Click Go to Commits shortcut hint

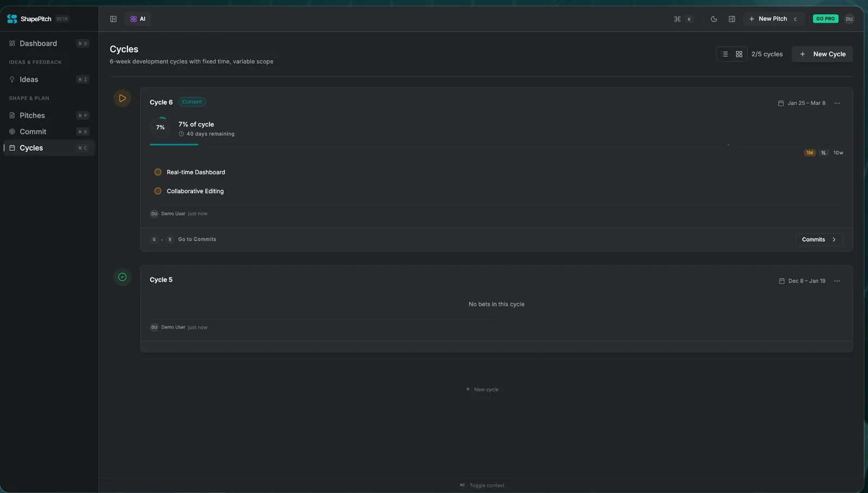pyautogui.click(x=183, y=239)
